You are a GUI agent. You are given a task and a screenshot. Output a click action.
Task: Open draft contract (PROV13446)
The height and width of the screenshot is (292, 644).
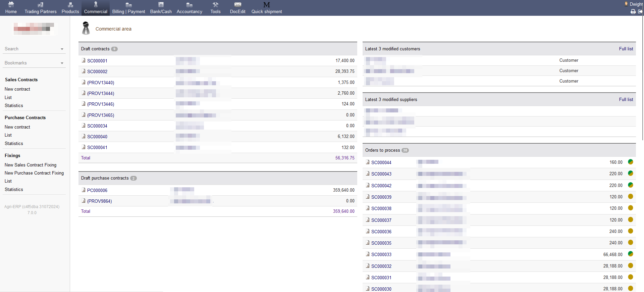[101, 104]
